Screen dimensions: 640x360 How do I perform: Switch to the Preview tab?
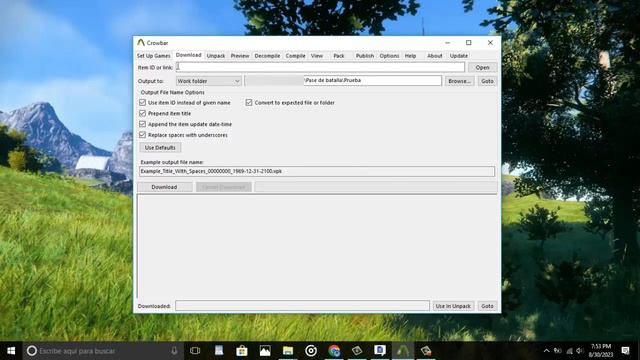click(240, 56)
